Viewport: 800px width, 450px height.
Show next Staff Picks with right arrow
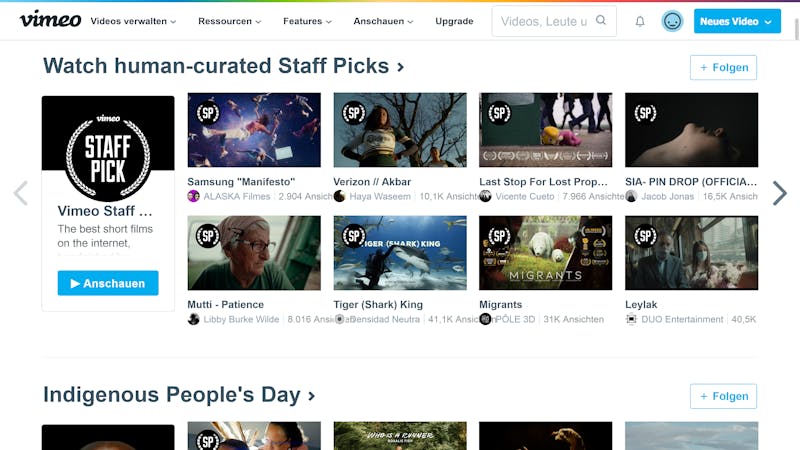click(x=780, y=193)
